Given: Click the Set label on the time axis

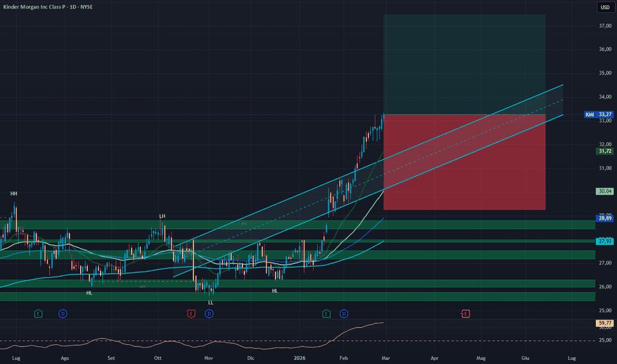Looking at the screenshot, I should pos(111,358).
